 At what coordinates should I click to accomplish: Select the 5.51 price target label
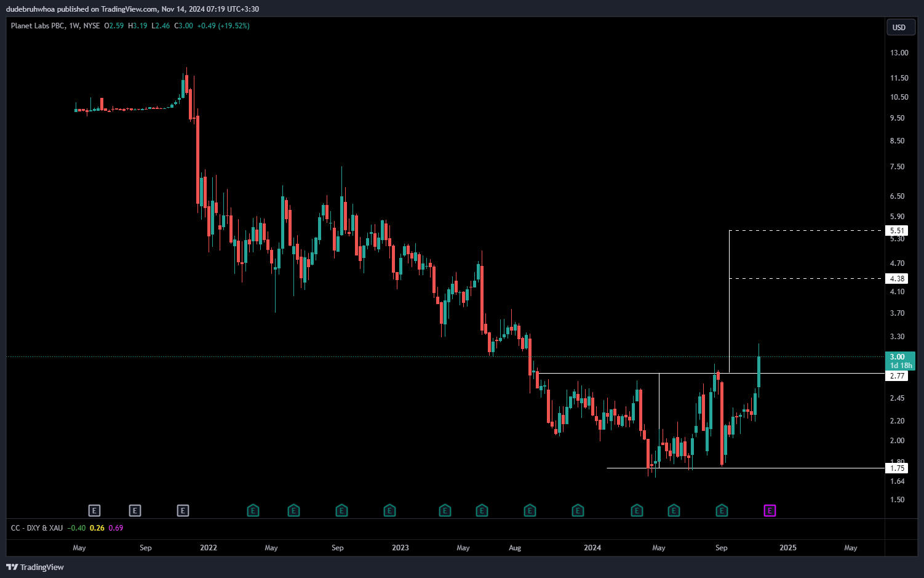coord(897,231)
